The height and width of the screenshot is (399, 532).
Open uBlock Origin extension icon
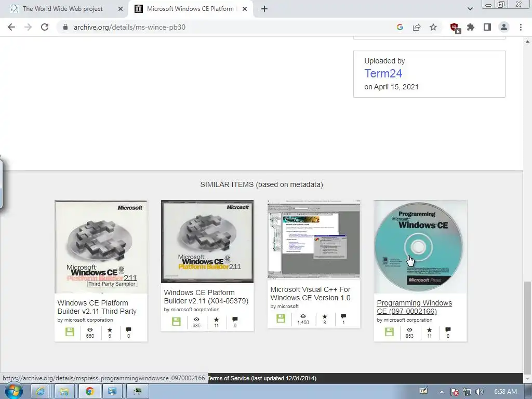coord(455,28)
